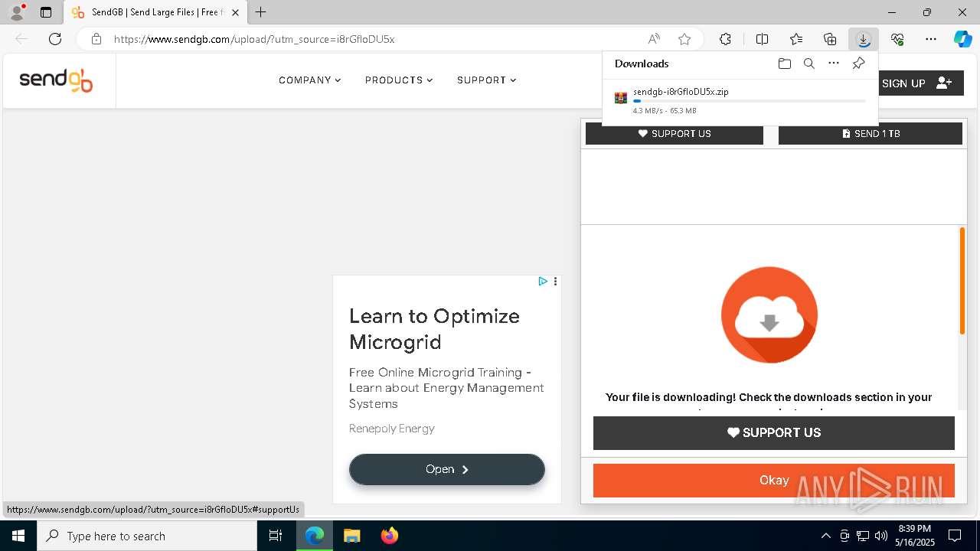Click the ad's Open button
Image resolution: width=980 pixels, height=551 pixels.
[x=447, y=469]
